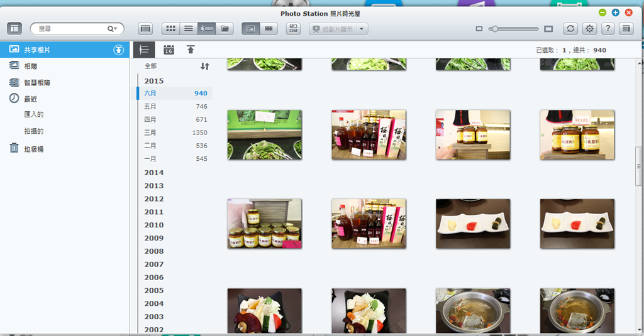Select the salad bar photo with green sign
The image size is (644, 336).
(265, 134)
